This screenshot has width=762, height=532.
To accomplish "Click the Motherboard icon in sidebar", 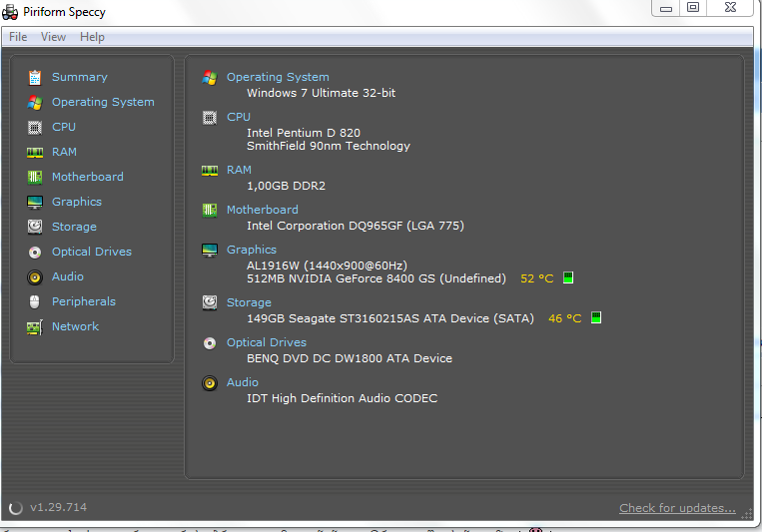I will click(x=35, y=178).
